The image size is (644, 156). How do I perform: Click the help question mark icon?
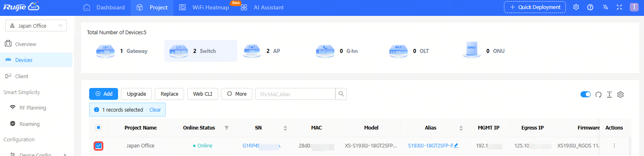[x=590, y=7]
